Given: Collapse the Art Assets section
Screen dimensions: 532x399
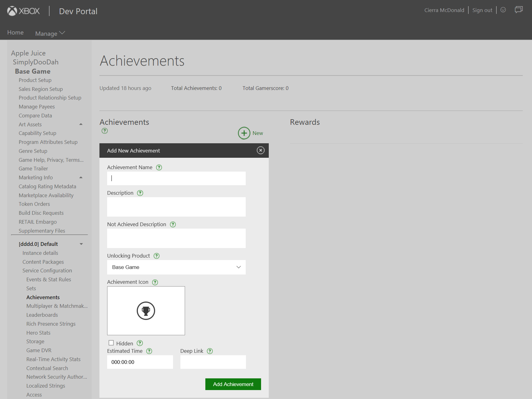Looking at the screenshot, I should tap(81, 124).
